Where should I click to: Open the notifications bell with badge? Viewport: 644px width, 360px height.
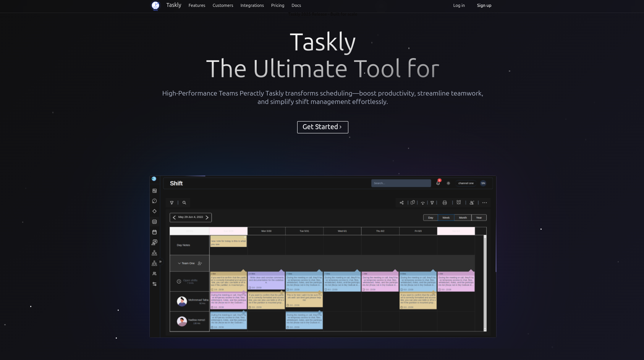(438, 183)
